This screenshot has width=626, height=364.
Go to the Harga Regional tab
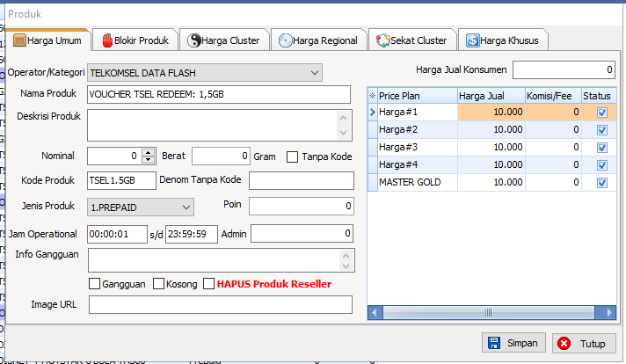pos(318,40)
